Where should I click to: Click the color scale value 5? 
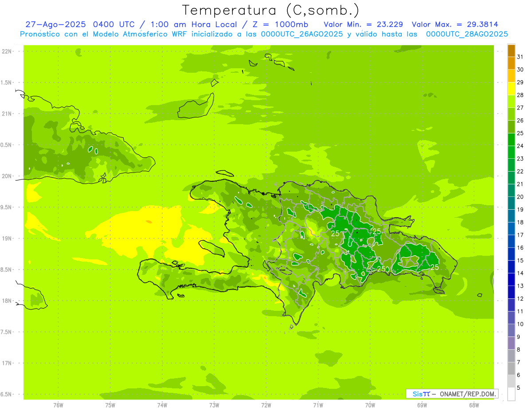click(x=519, y=388)
